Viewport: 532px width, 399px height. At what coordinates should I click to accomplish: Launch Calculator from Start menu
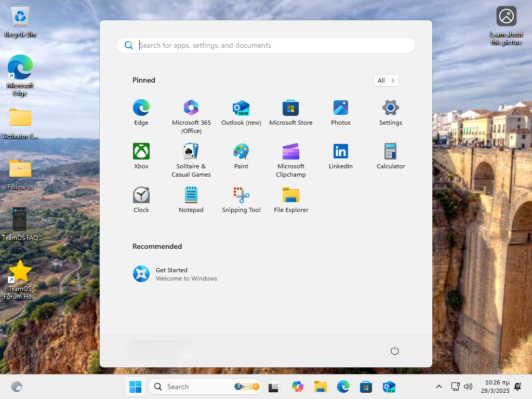[x=391, y=156]
